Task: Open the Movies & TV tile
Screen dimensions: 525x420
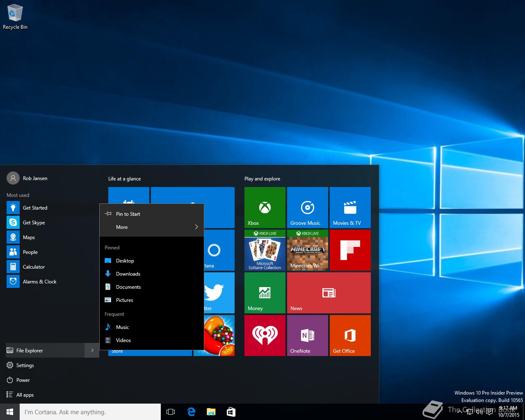Action: click(x=350, y=208)
